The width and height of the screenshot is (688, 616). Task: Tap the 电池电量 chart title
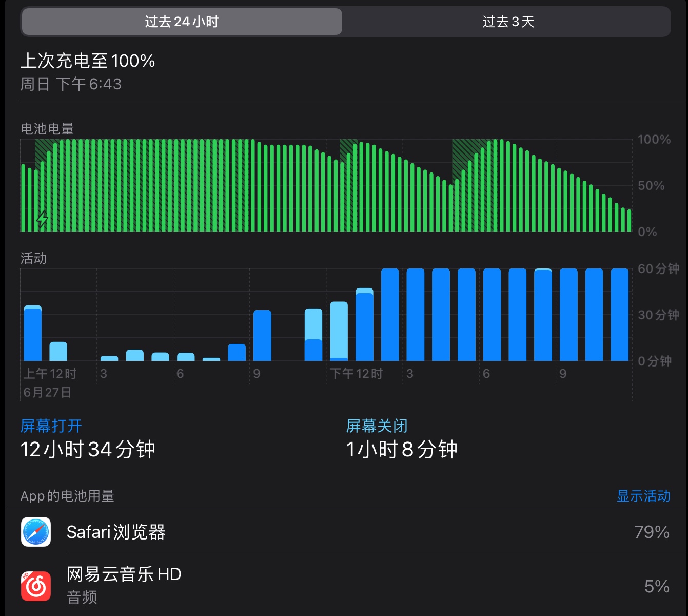click(x=47, y=129)
